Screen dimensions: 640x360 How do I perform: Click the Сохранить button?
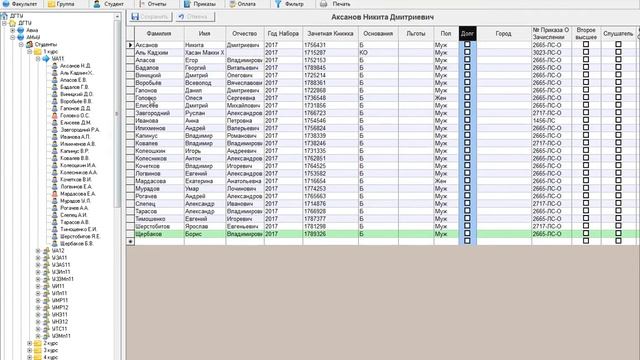coord(150,17)
